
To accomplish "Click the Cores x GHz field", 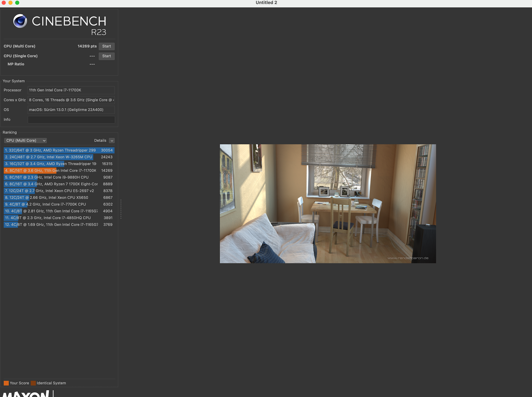I will pos(71,100).
